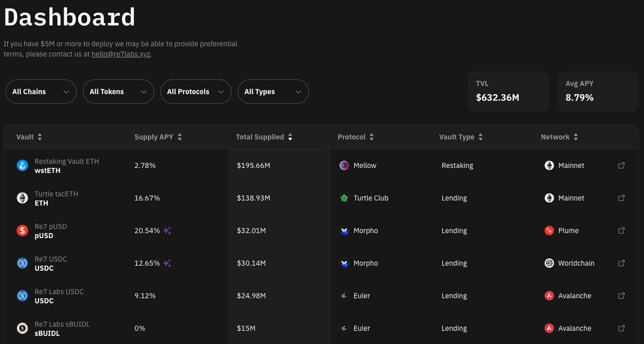The image size is (644, 344).
Task: Click the Worldchain network label
Action: (x=576, y=263)
